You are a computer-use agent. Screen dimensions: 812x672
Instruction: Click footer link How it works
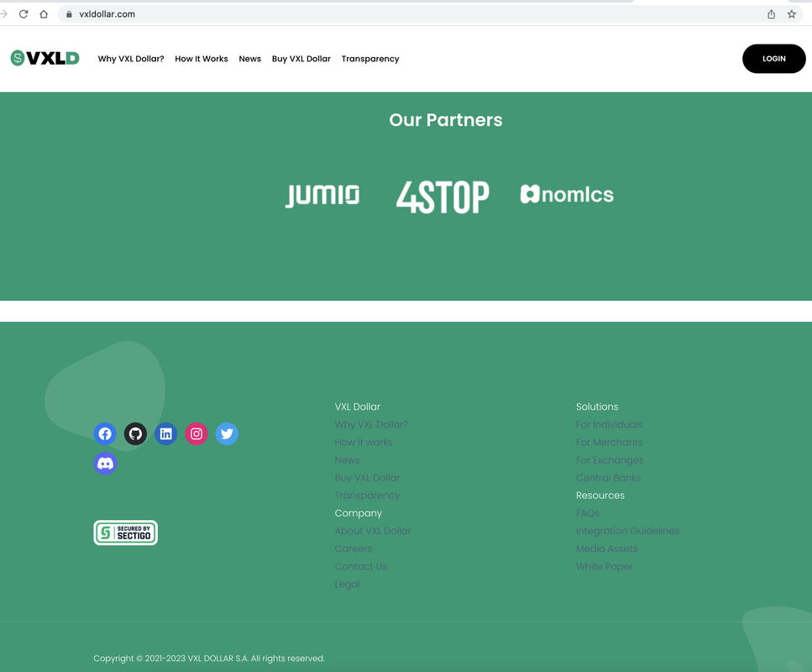pyautogui.click(x=364, y=442)
